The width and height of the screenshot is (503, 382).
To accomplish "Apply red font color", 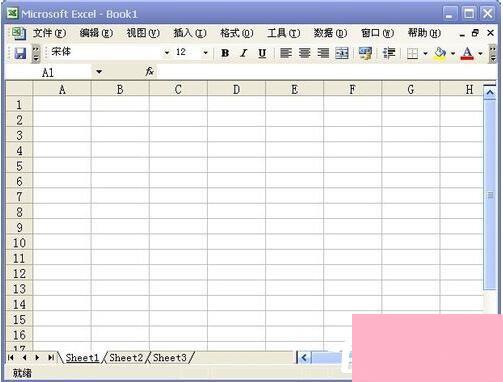I will click(x=467, y=53).
